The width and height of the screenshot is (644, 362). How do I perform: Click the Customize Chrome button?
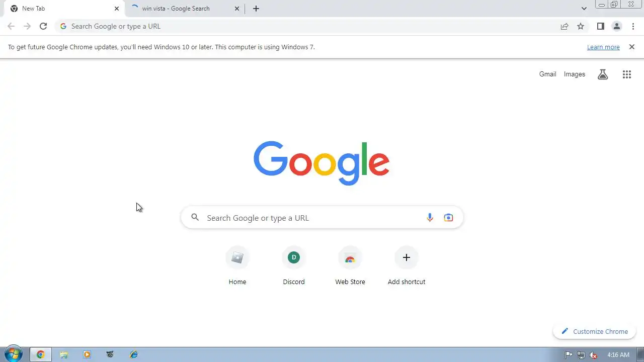[x=595, y=331]
